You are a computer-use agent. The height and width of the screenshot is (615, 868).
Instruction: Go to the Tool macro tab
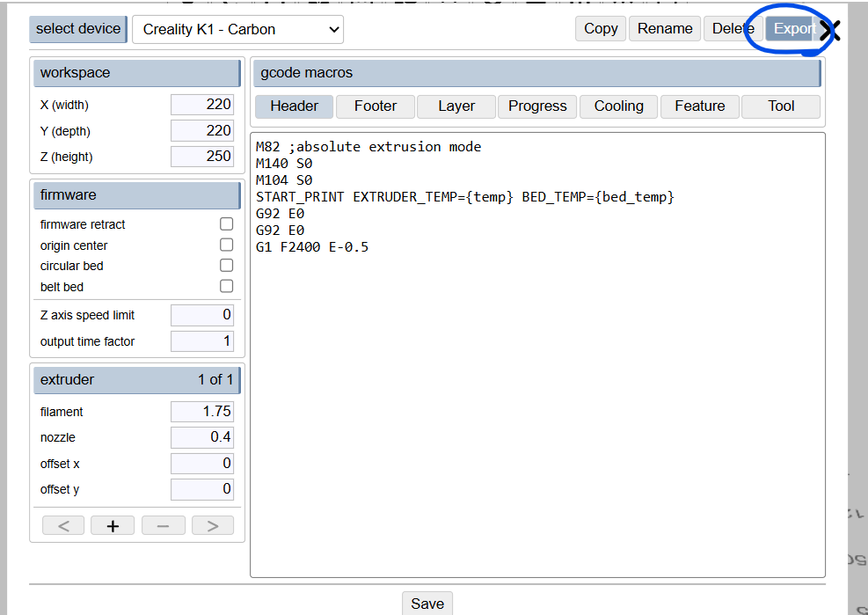[780, 106]
